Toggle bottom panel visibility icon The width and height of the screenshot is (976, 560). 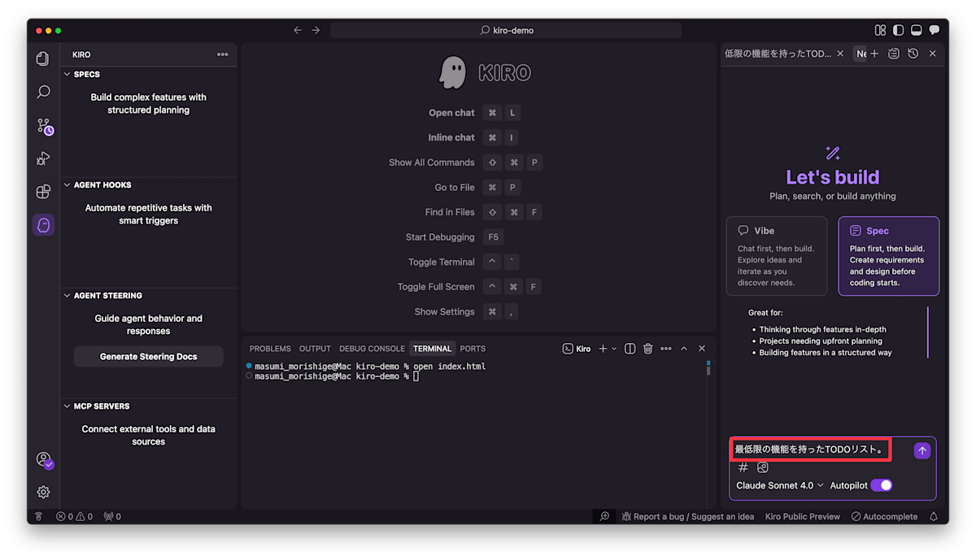[x=916, y=30]
